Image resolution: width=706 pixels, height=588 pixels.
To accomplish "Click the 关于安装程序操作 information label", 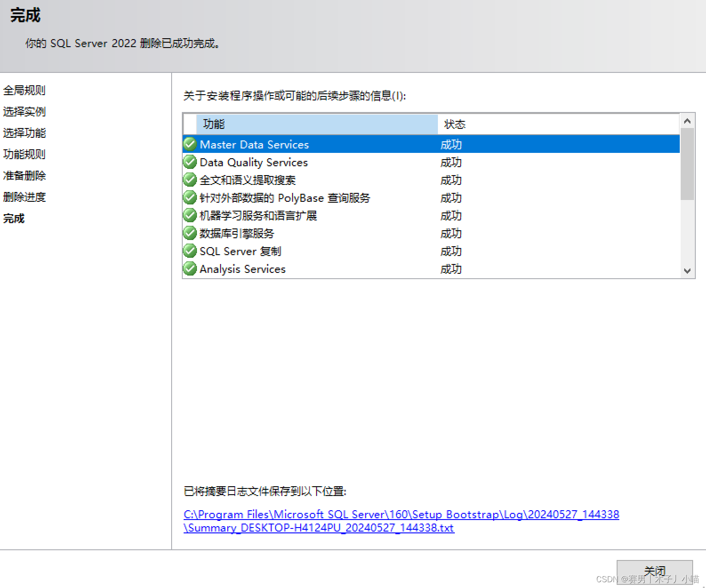I will [x=295, y=96].
